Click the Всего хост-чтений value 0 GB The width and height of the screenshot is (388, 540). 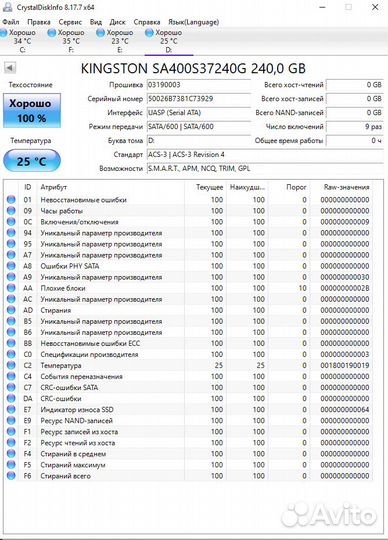pos(355,85)
